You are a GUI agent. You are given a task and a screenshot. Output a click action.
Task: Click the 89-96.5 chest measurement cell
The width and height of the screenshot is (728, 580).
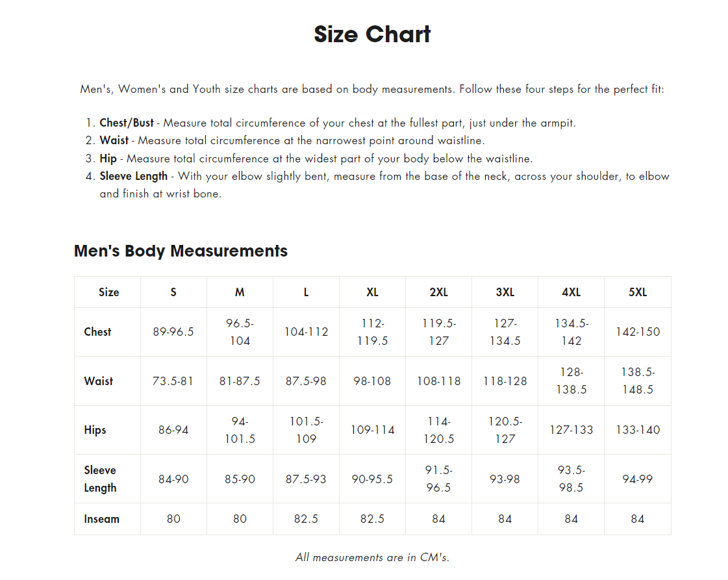tap(173, 332)
